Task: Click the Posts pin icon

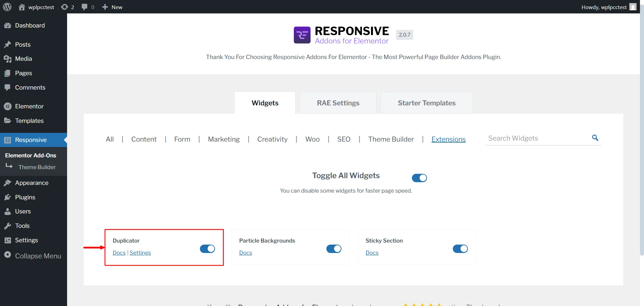Action: 8,45
